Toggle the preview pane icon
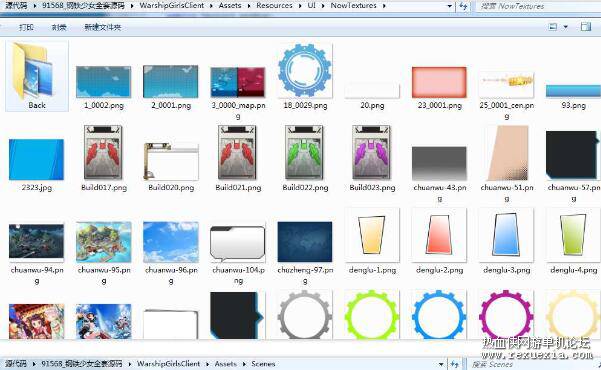 click(586, 26)
